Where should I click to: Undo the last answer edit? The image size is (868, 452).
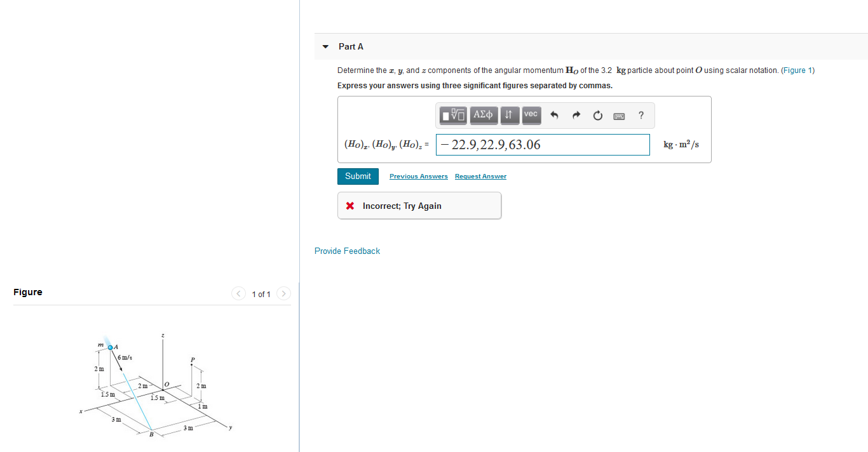[553, 115]
